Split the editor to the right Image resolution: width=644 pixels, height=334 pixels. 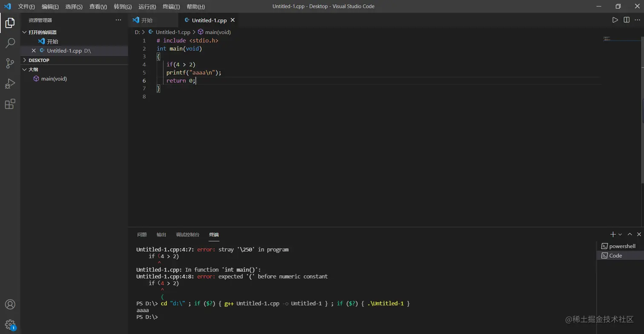click(627, 20)
